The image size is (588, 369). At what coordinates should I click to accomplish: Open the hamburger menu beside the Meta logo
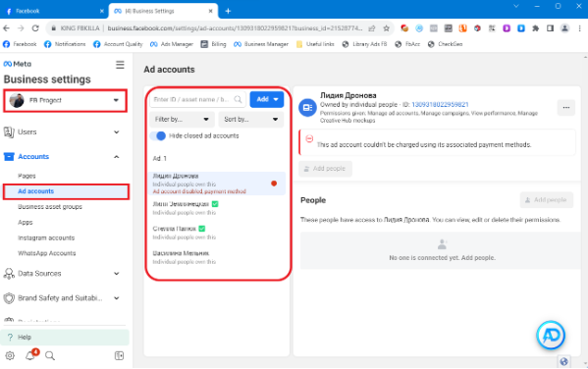point(120,65)
